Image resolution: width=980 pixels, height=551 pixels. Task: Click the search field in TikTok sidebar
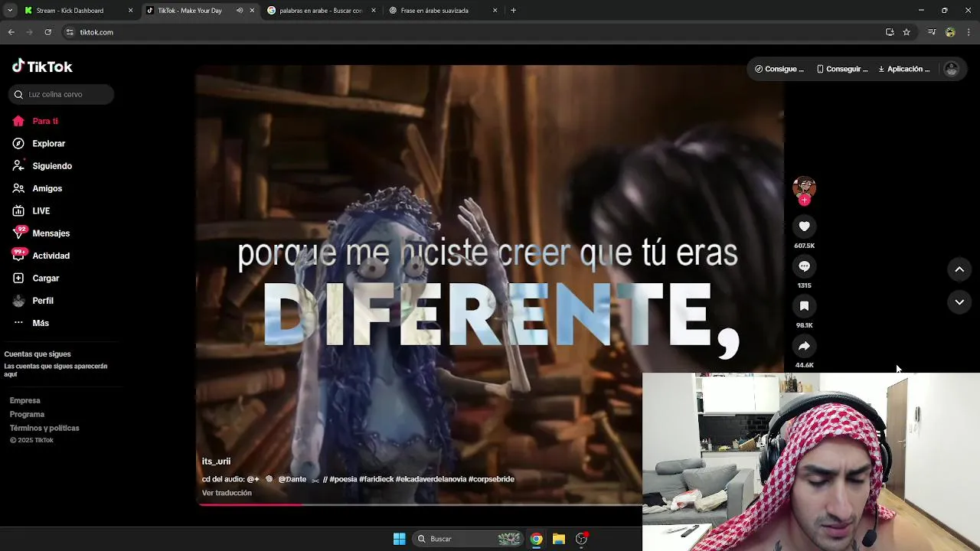(61, 94)
